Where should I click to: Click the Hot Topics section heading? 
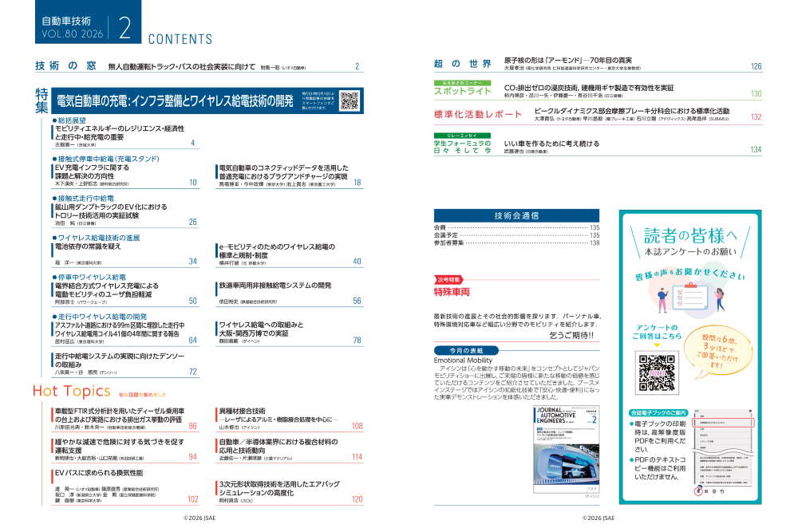[71, 391]
